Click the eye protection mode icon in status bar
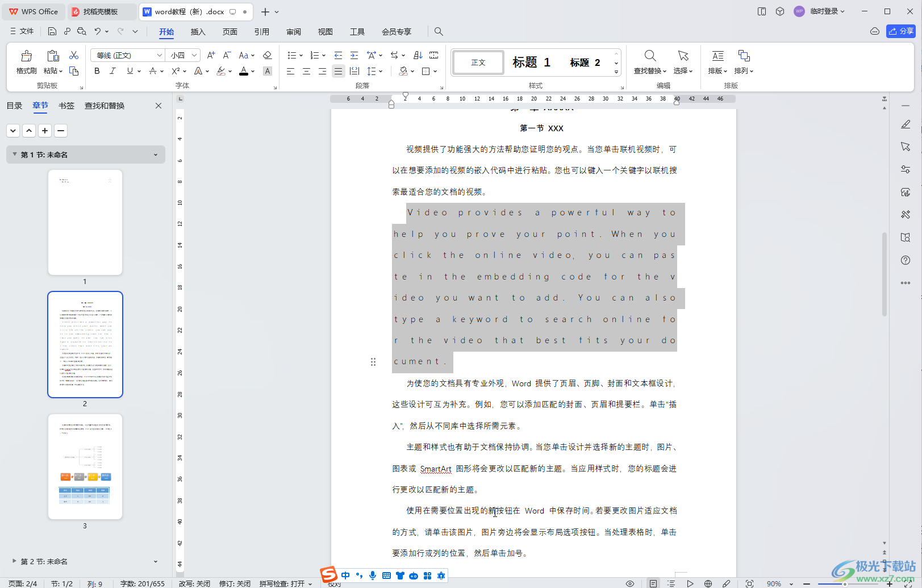 pyautogui.click(x=630, y=583)
